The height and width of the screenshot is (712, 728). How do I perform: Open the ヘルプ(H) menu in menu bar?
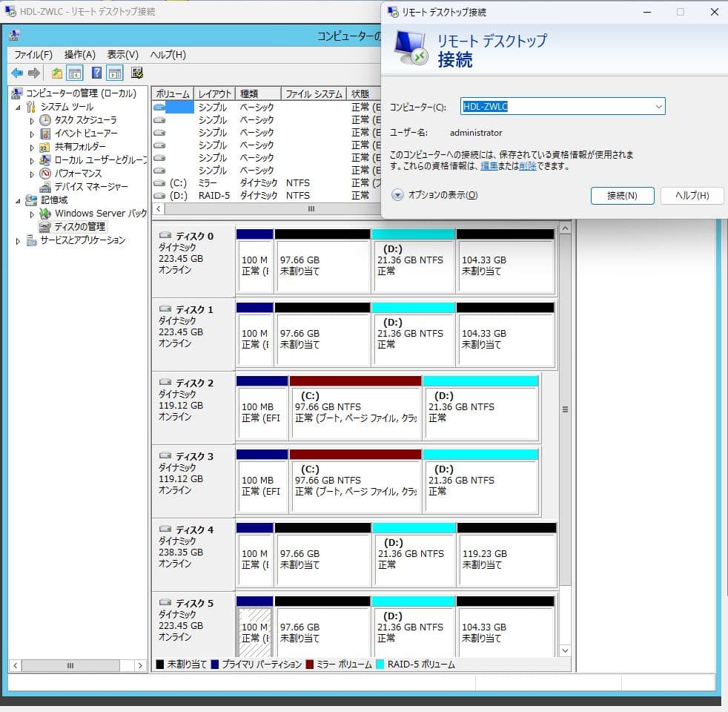coord(168,55)
